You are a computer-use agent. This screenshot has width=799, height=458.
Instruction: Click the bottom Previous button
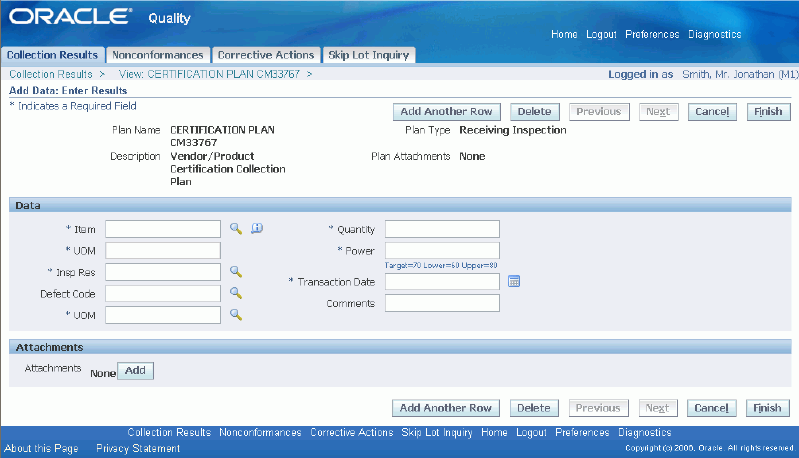coord(598,408)
